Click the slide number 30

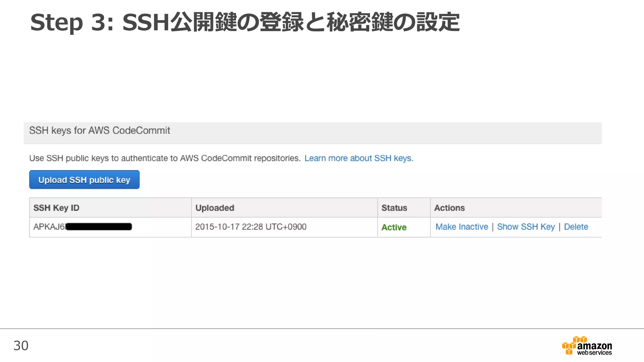point(21,346)
